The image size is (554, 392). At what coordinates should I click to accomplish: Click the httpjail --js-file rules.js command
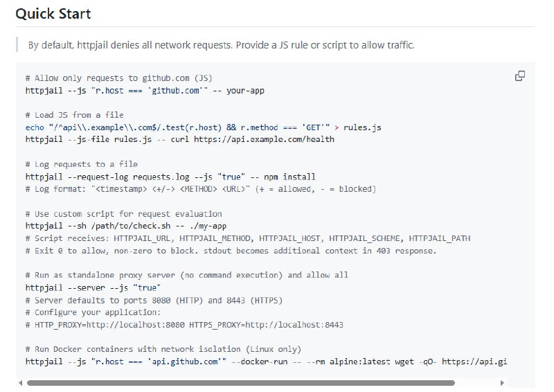179,139
